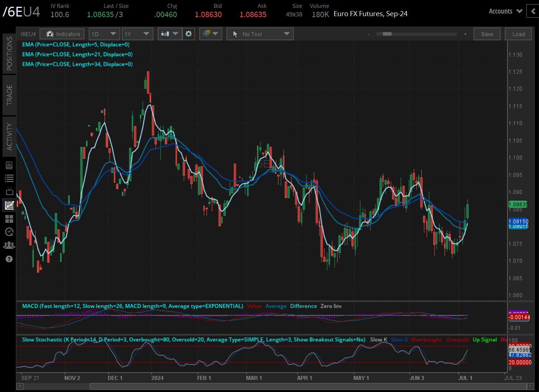
Task: Expand the 1D interval dropdown
Action: [104, 34]
